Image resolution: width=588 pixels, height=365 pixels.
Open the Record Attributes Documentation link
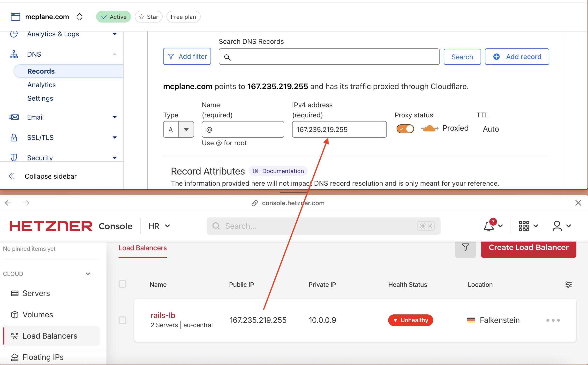point(278,171)
